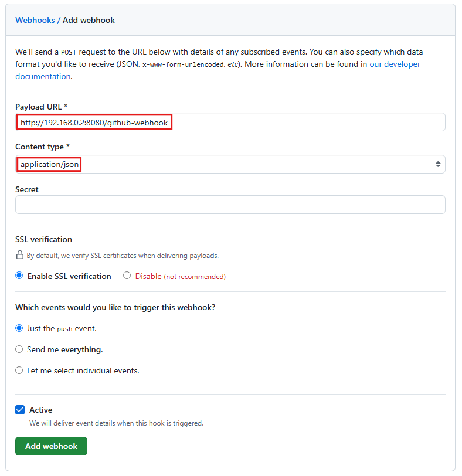Screen dimensions: 462x476
Task: Click the SSL padlock icon
Action: (20, 255)
